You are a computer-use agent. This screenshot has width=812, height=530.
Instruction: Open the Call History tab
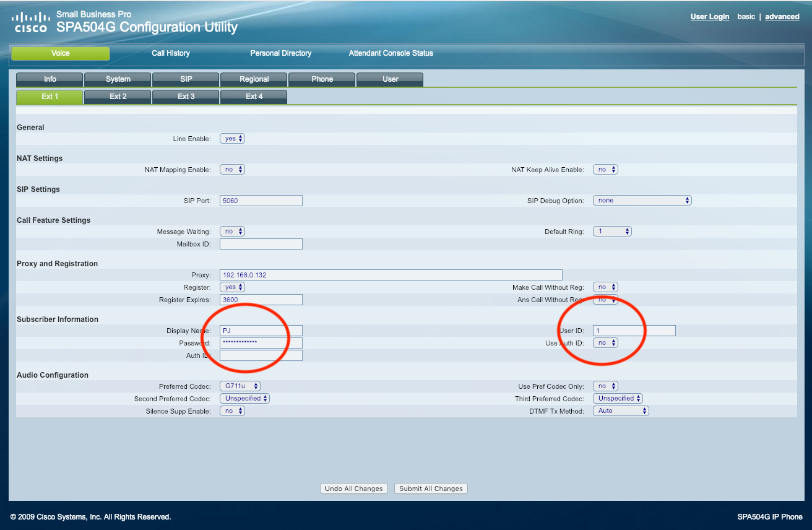[171, 53]
